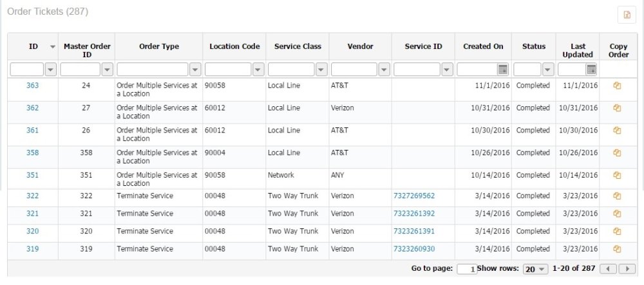
Task: Open order ticket 363 link
Action: [x=32, y=86]
